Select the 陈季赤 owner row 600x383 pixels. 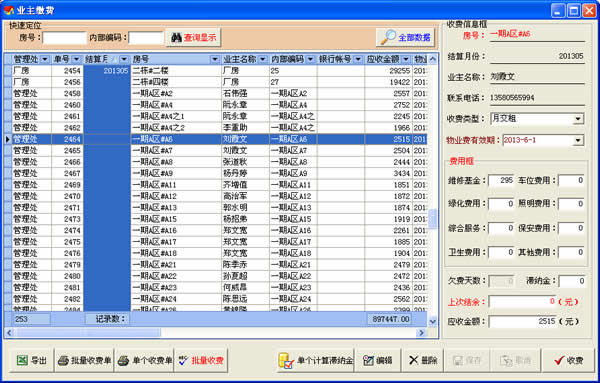point(215,265)
